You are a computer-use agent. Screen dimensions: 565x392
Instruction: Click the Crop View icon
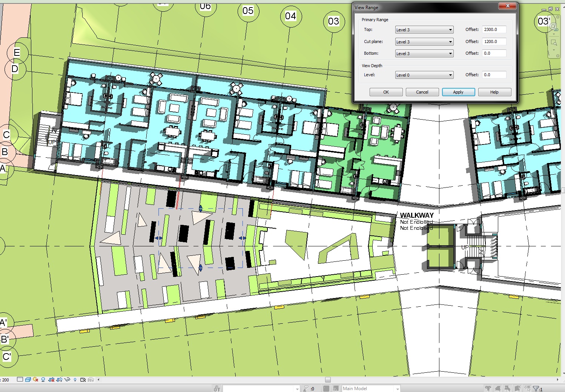(x=51, y=380)
